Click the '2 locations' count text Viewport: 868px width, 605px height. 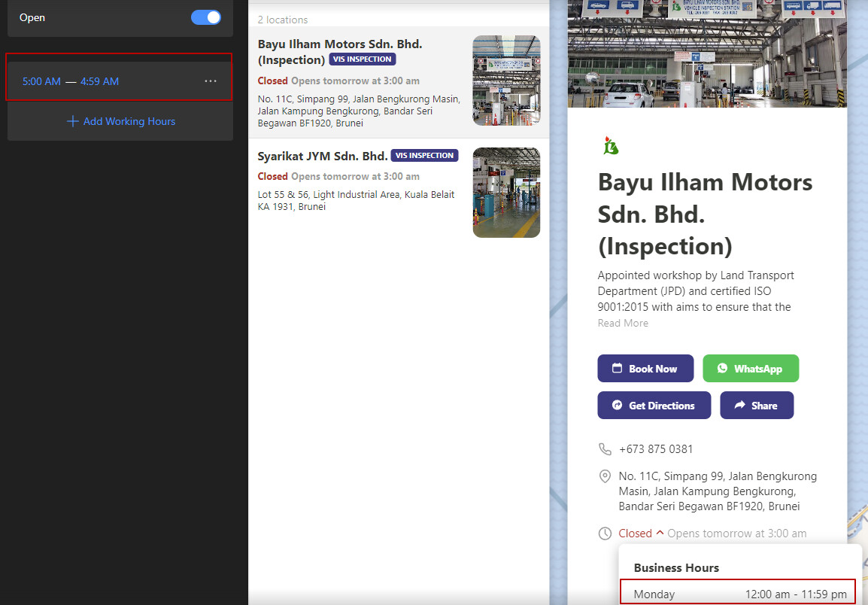coord(283,20)
